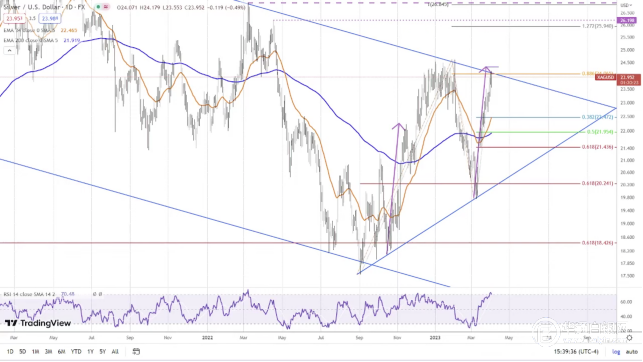This screenshot has height=362, width=643.
Task: Select the 0.618(20.241) Fibonacci label
Action: click(597, 183)
